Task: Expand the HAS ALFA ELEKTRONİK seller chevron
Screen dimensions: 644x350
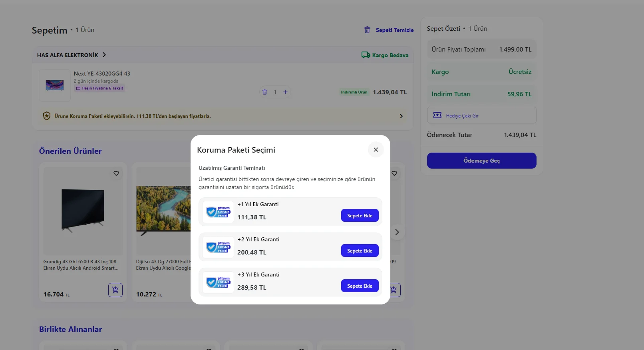Action: click(x=104, y=55)
